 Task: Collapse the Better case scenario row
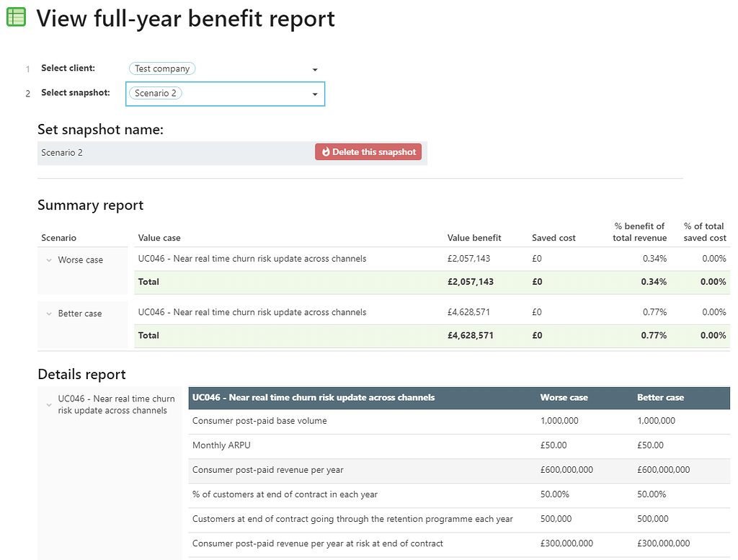click(x=49, y=314)
